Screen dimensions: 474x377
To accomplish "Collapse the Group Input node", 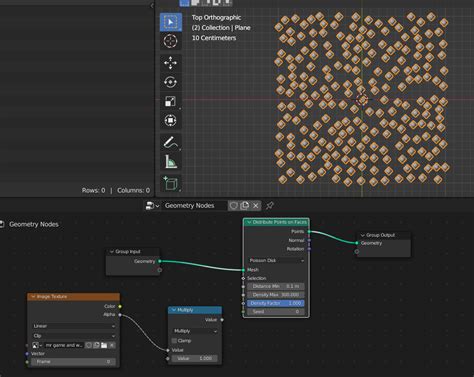I will [x=112, y=251].
